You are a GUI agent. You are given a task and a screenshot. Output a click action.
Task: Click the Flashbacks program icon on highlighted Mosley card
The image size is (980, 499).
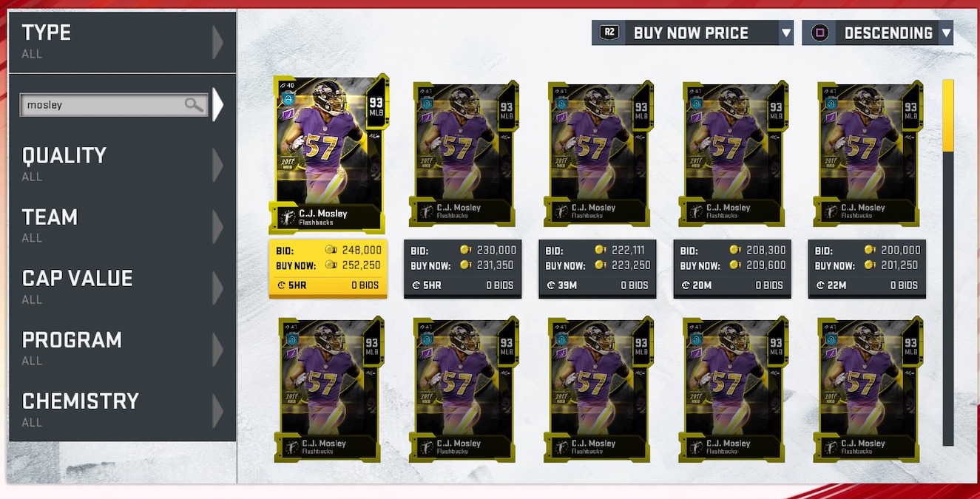[285, 217]
